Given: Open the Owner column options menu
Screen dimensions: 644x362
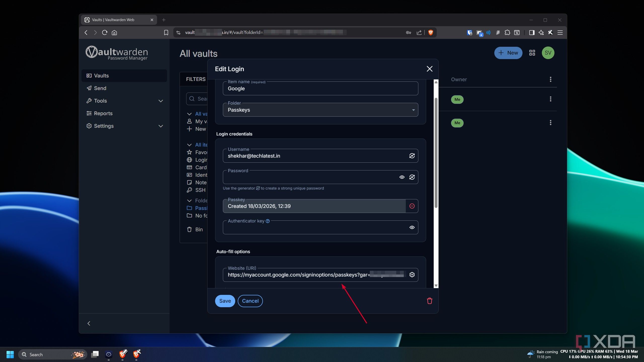Looking at the screenshot, I should (550, 79).
